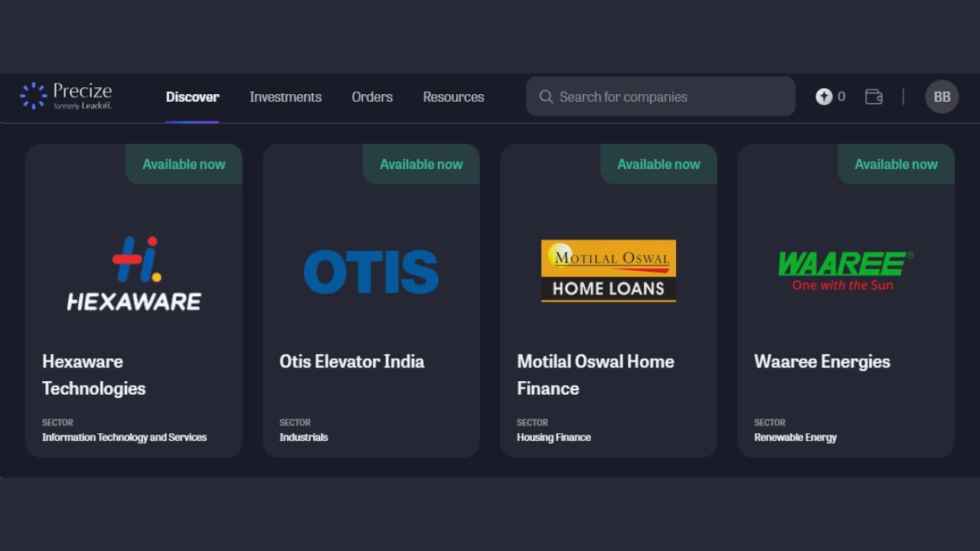Click Available now badge on Waaree card
980x551 pixels.
896,164
